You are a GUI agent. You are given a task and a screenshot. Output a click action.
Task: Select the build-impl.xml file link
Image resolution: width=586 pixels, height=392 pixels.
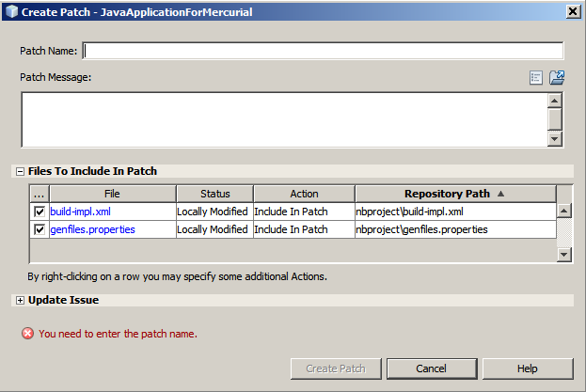80,212
